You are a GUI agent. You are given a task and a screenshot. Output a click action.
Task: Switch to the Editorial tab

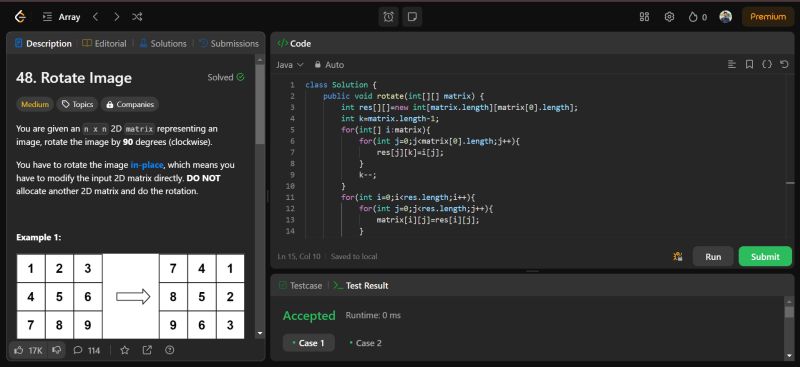click(x=105, y=43)
